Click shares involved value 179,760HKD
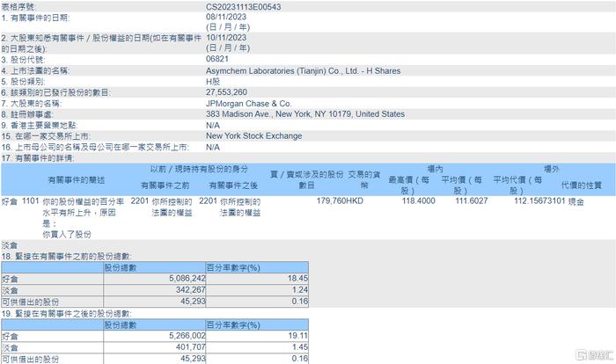 coord(340,201)
